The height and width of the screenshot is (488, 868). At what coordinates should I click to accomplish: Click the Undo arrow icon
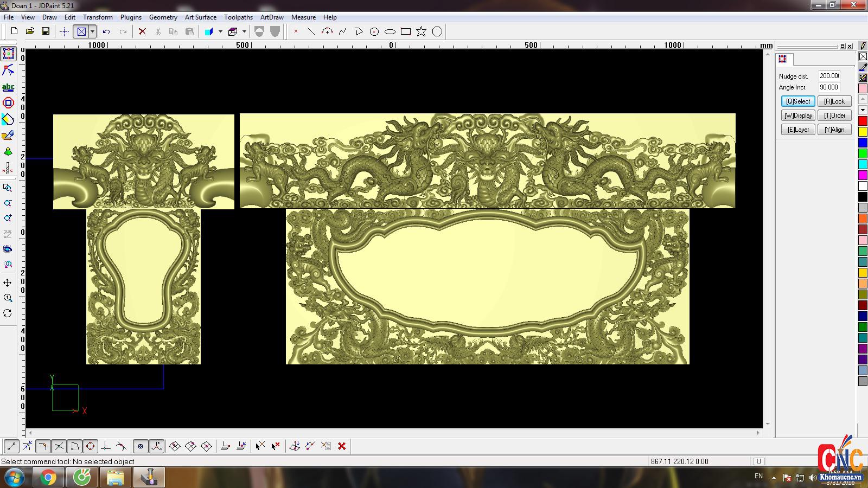106,31
